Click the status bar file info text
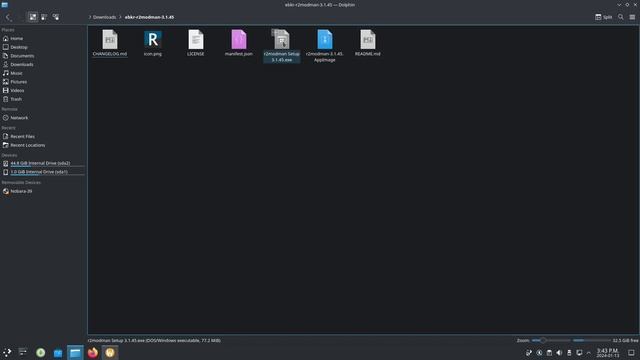This screenshot has height=360, width=640. tap(154, 340)
